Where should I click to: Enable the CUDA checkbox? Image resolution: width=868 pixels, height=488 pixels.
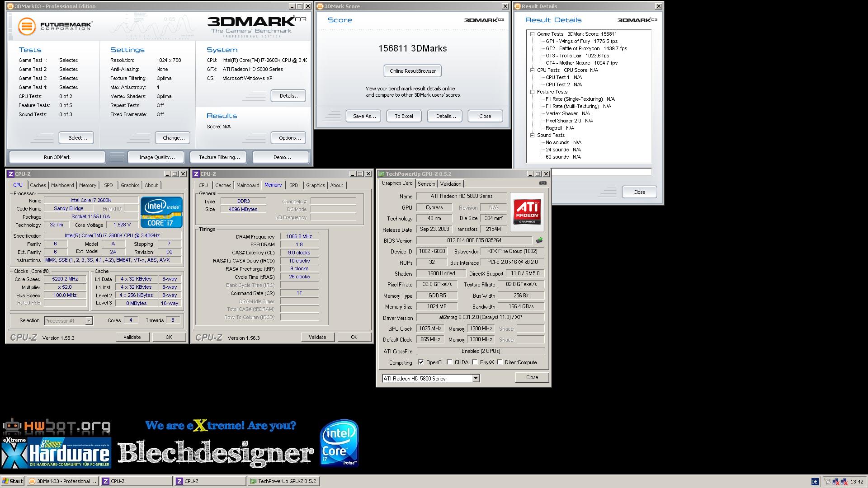(449, 362)
